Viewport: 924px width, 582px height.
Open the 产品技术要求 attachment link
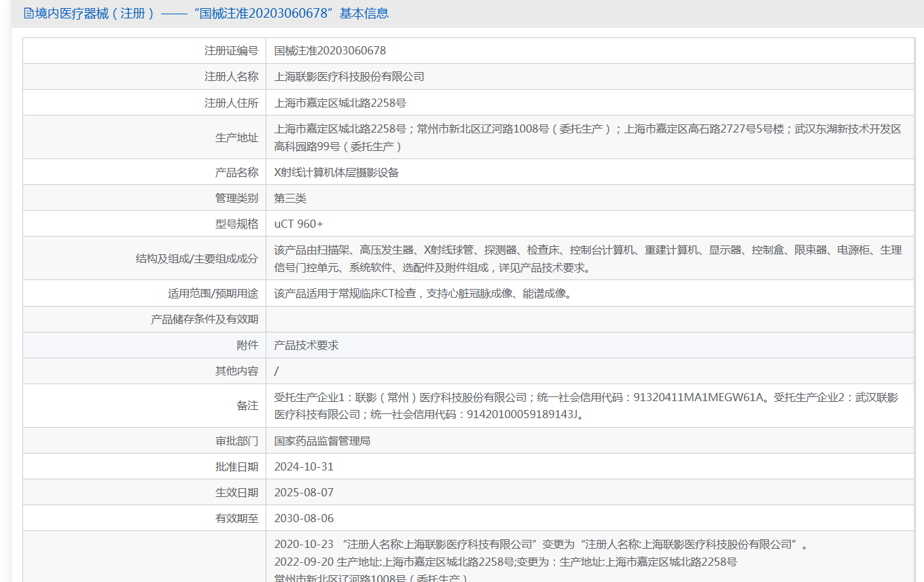[306, 345]
